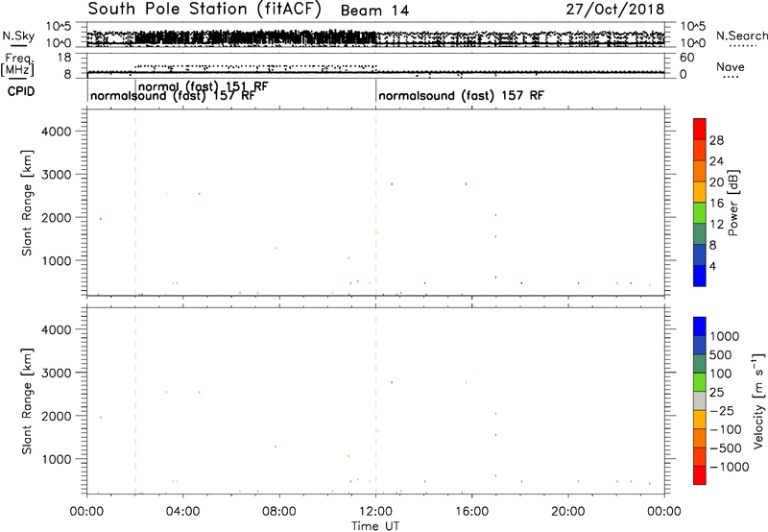Click the 'South Pole Station (fitACF)' title
Image resolution: width=768 pixels, height=532 pixels.
click(204, 9)
